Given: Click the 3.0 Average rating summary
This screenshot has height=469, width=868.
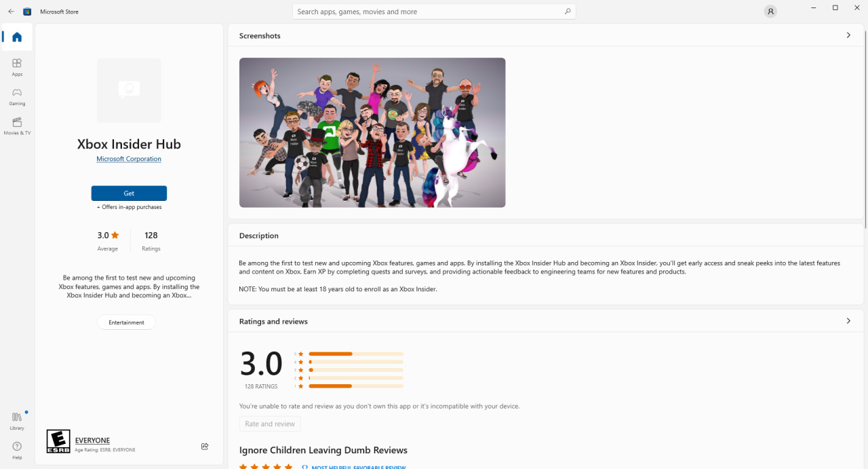Looking at the screenshot, I should click(x=108, y=241).
